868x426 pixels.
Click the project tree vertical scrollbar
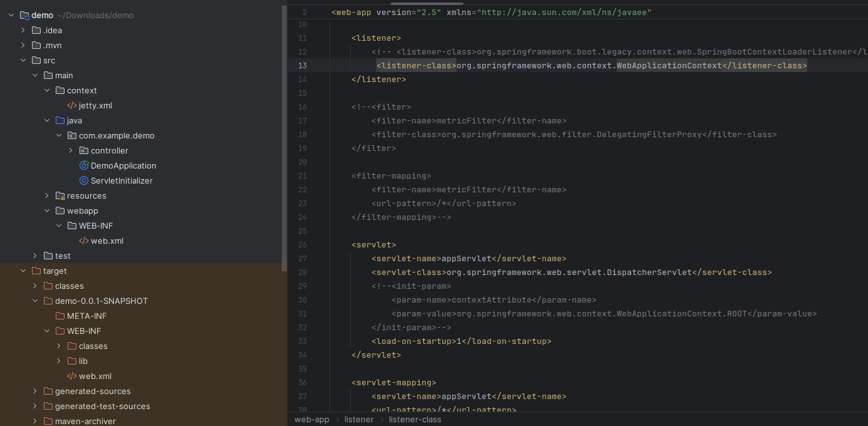click(284, 125)
